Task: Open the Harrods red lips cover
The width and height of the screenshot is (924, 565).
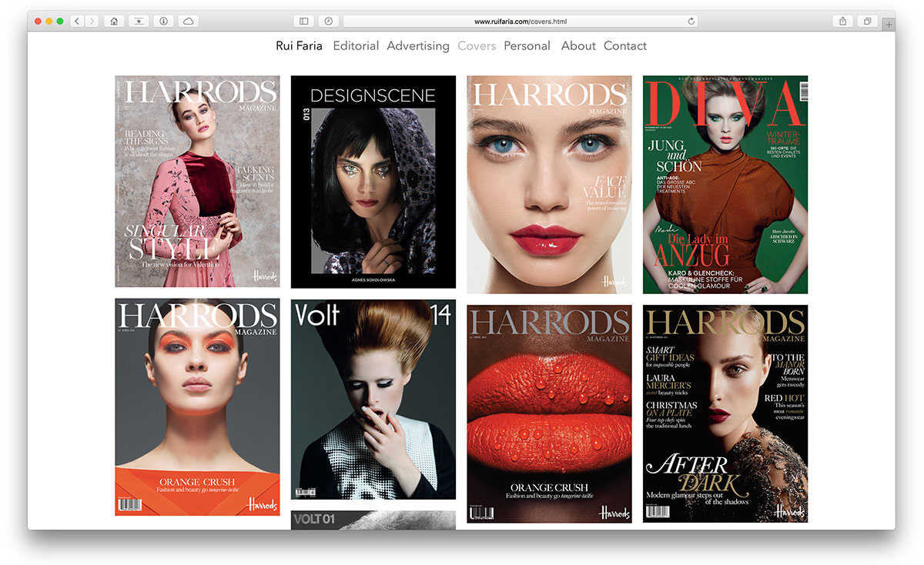Action: click(x=549, y=414)
